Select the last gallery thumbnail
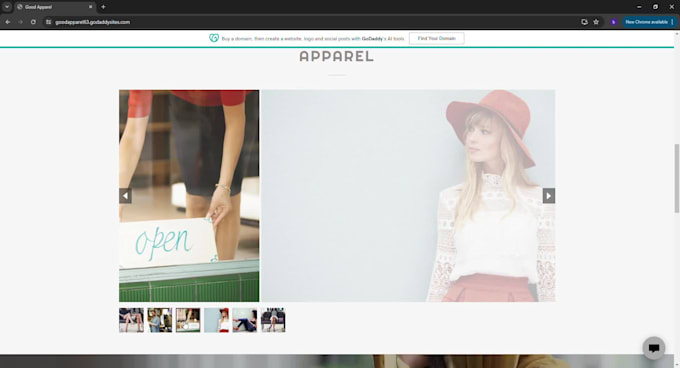This screenshot has height=368, width=680. click(273, 320)
